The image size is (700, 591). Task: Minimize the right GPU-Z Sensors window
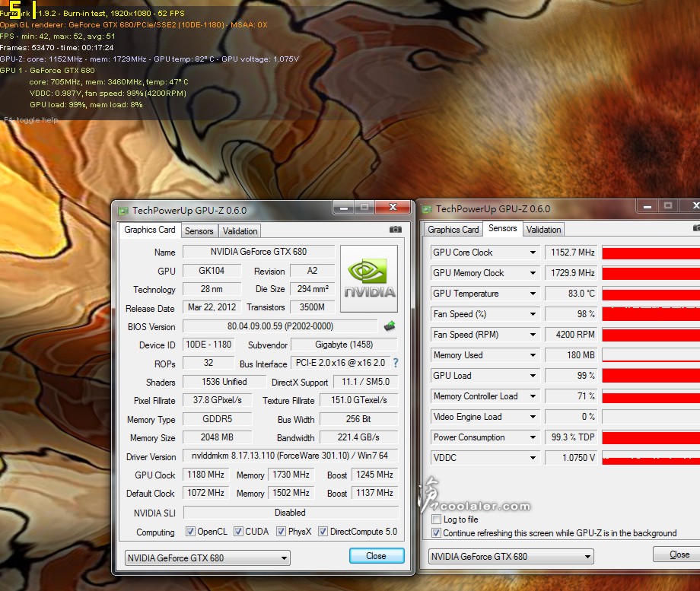(x=647, y=206)
